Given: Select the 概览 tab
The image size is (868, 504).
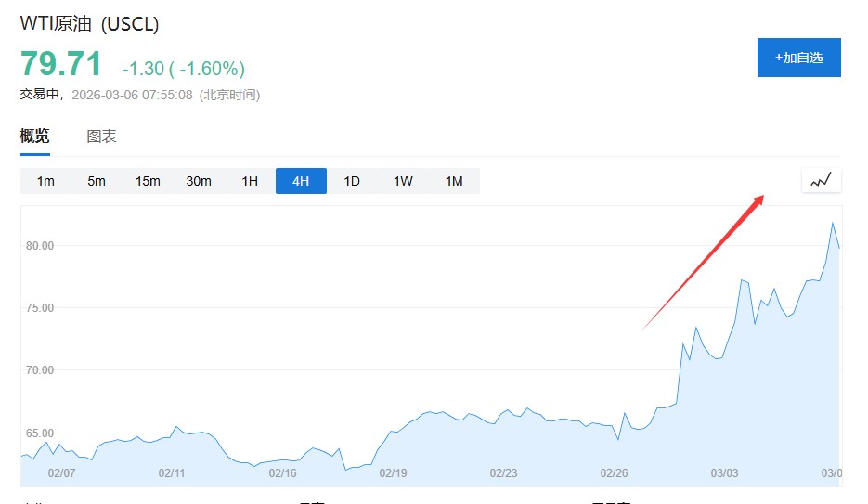Looking at the screenshot, I should point(35,136).
